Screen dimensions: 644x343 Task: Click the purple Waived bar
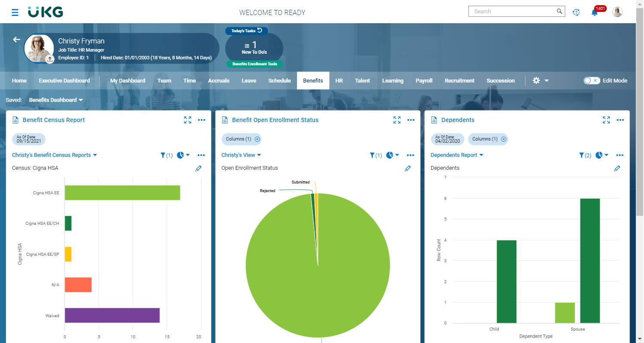click(x=112, y=315)
